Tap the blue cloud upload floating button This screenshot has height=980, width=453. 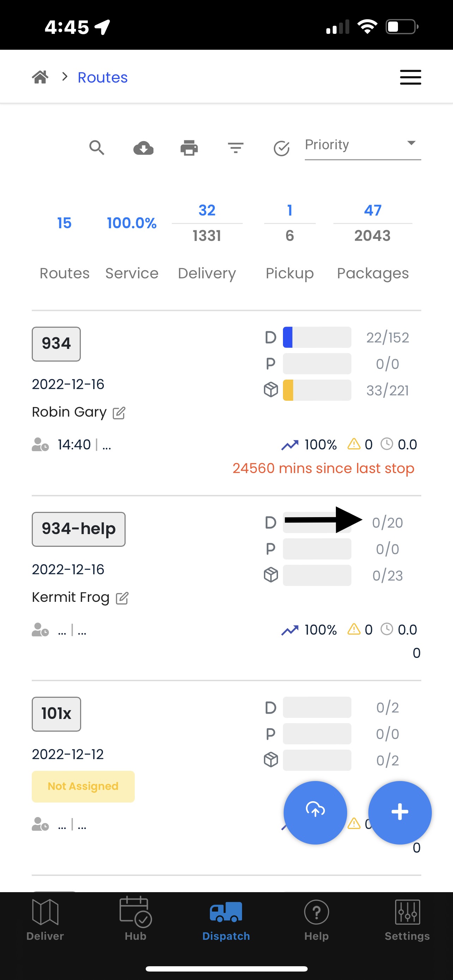tap(315, 812)
